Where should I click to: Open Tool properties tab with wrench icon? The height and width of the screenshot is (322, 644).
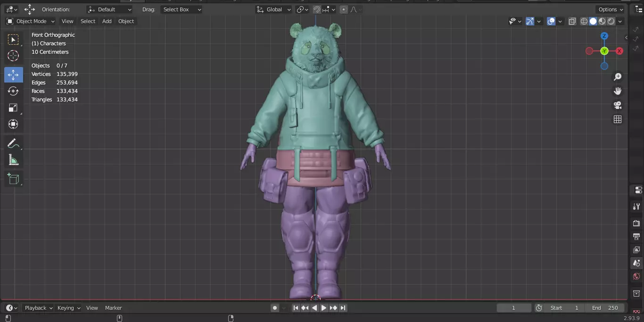[636, 206]
